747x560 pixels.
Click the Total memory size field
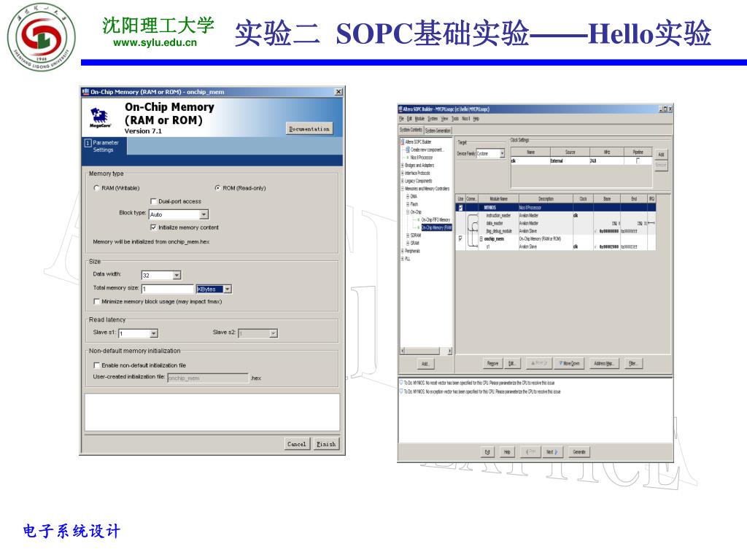point(168,289)
